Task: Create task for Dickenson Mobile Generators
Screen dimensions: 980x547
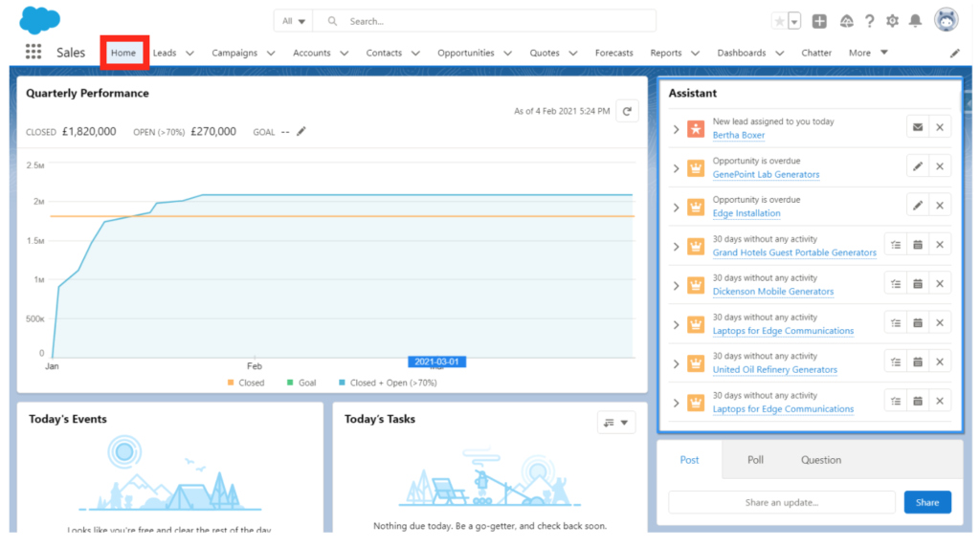Action: point(896,283)
